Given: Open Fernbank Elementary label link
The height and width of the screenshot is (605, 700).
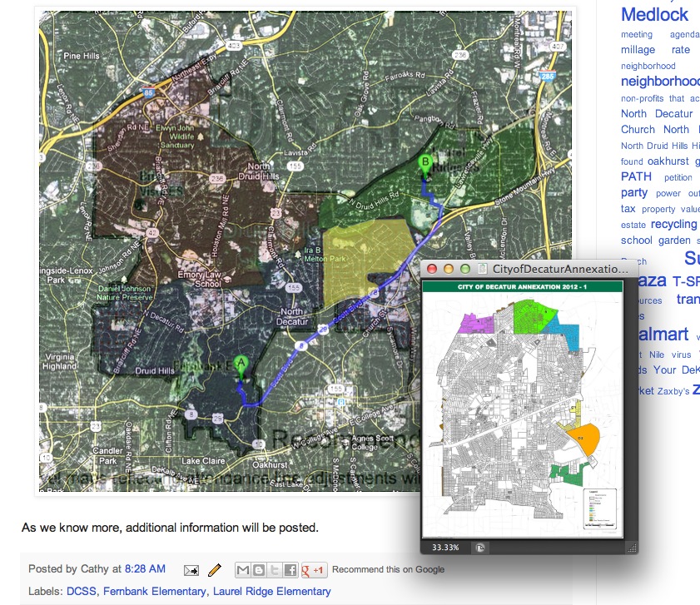Looking at the screenshot, I should (155, 591).
